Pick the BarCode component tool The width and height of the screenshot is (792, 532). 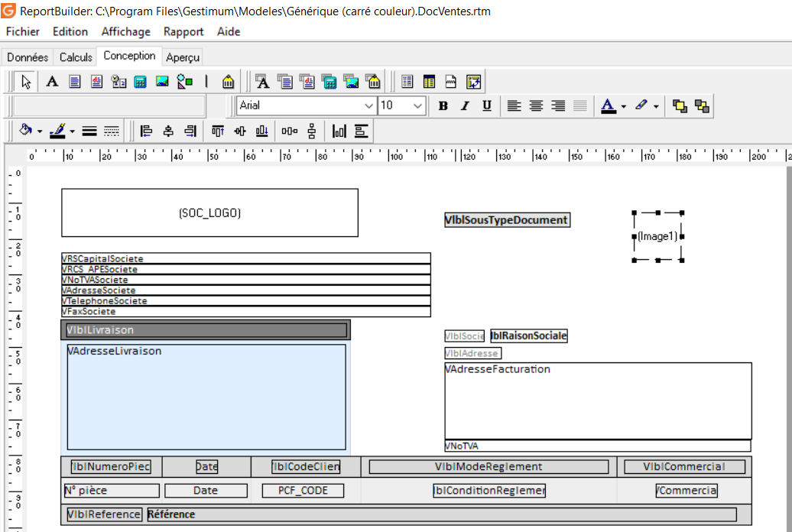coord(228,81)
